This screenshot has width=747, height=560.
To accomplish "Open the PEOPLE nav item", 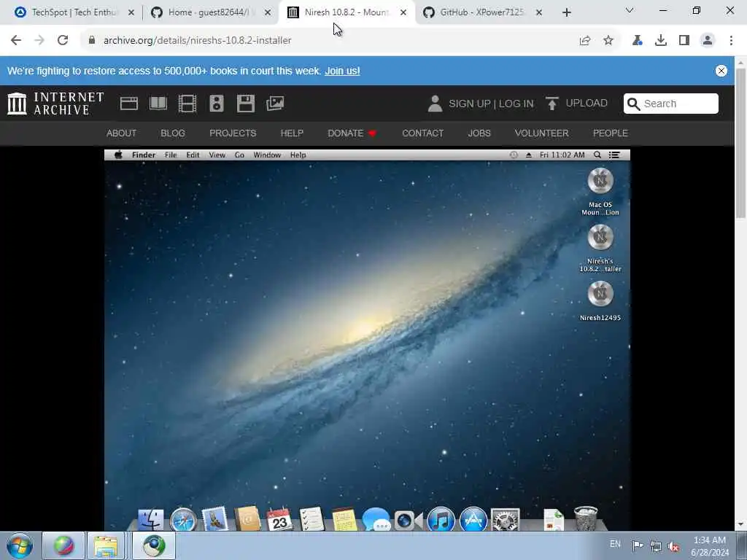I will pyautogui.click(x=611, y=133).
